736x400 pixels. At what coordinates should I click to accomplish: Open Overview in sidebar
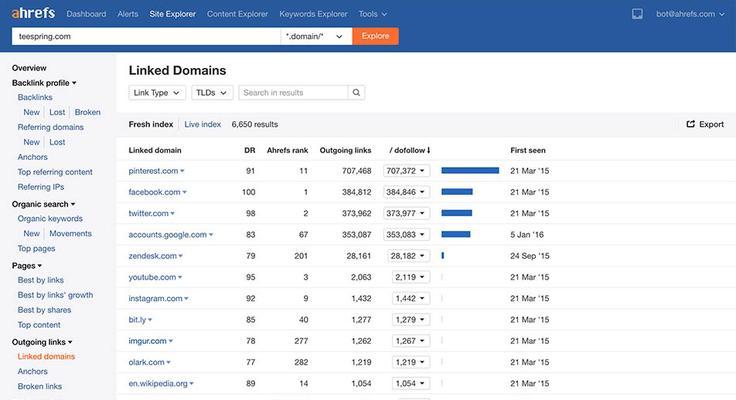pos(29,68)
